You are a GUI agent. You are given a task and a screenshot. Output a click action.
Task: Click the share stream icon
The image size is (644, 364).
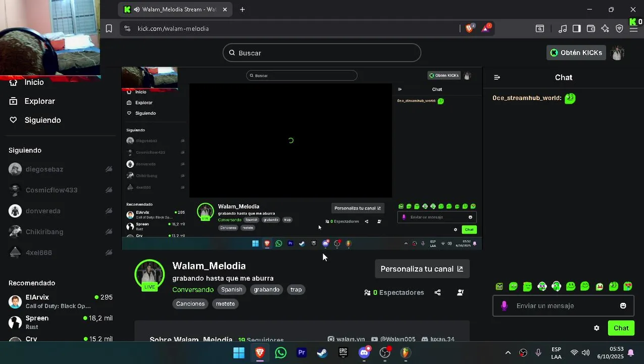(437, 292)
